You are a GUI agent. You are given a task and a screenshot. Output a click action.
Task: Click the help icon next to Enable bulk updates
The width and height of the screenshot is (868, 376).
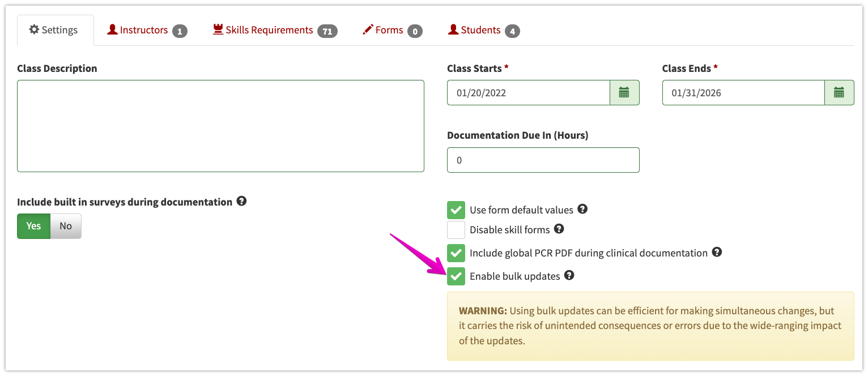click(x=569, y=276)
